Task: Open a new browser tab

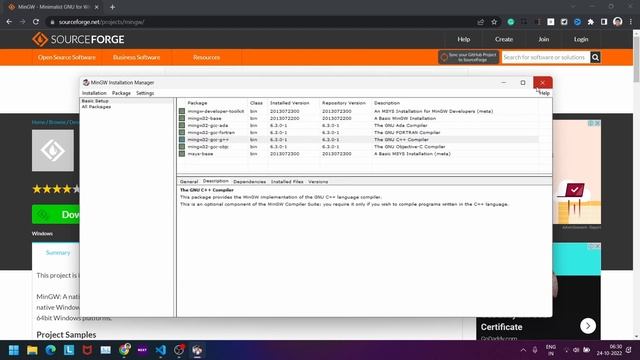Action: (112, 7)
